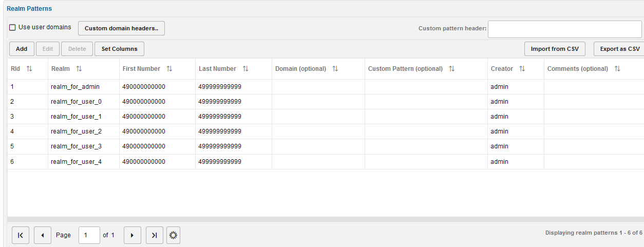Sort by Creator column icon
Screen dimensions: 644x247
coord(522,69)
